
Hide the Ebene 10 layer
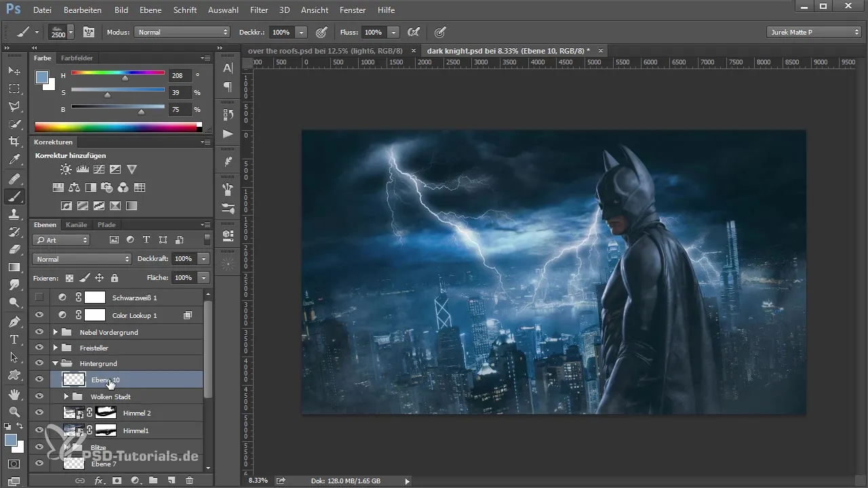(39, 380)
